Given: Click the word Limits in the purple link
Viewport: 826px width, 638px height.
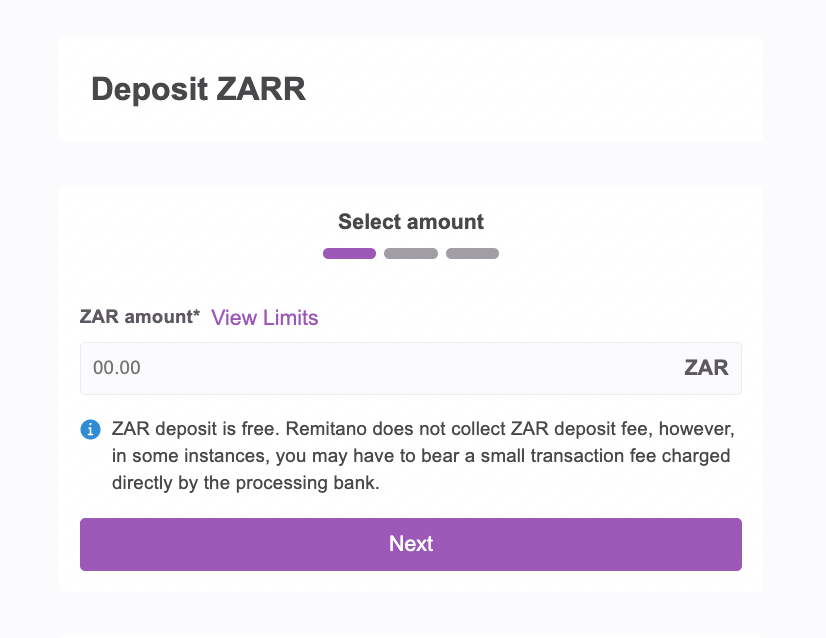Looking at the screenshot, I should 290,318.
